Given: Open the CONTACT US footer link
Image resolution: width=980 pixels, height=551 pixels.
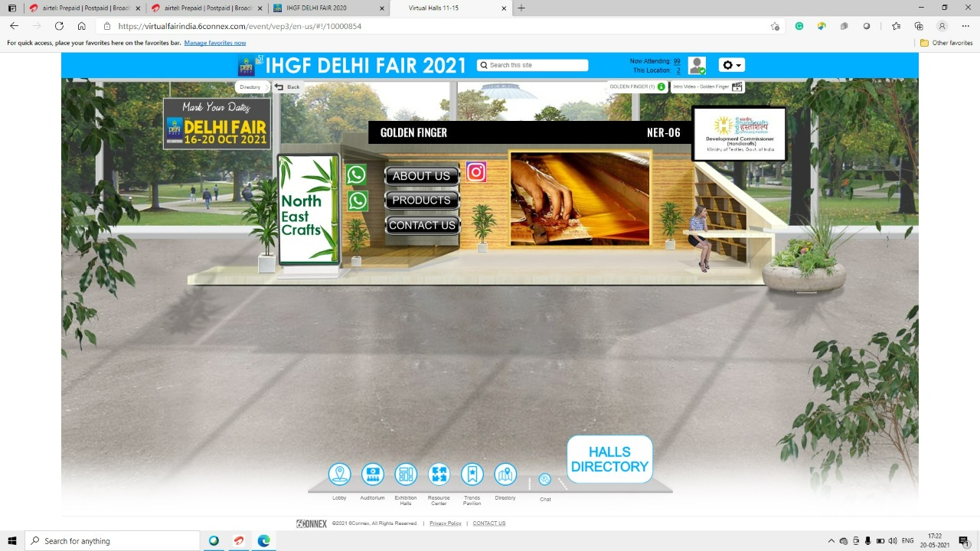Looking at the screenshot, I should coord(489,523).
